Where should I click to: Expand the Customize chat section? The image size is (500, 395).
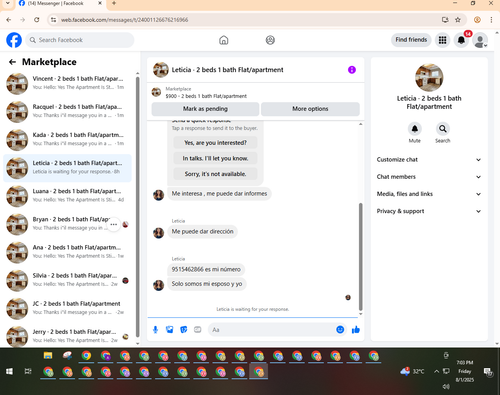tap(429, 160)
